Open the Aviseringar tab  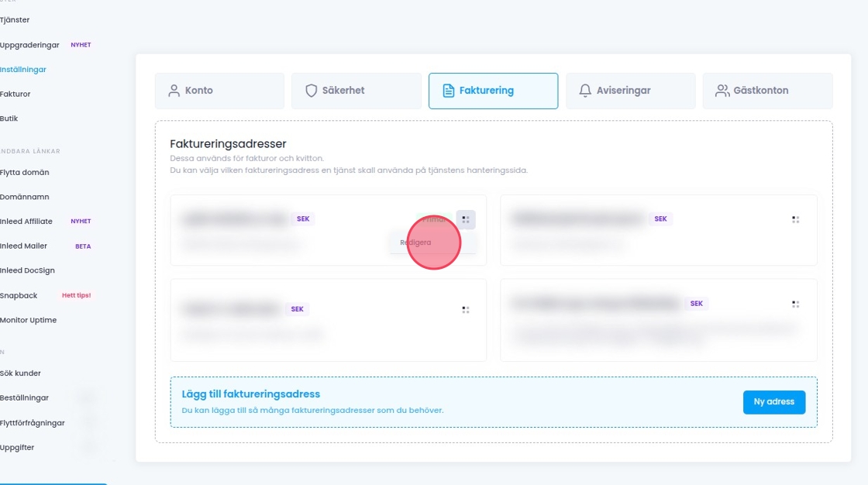[x=629, y=91]
